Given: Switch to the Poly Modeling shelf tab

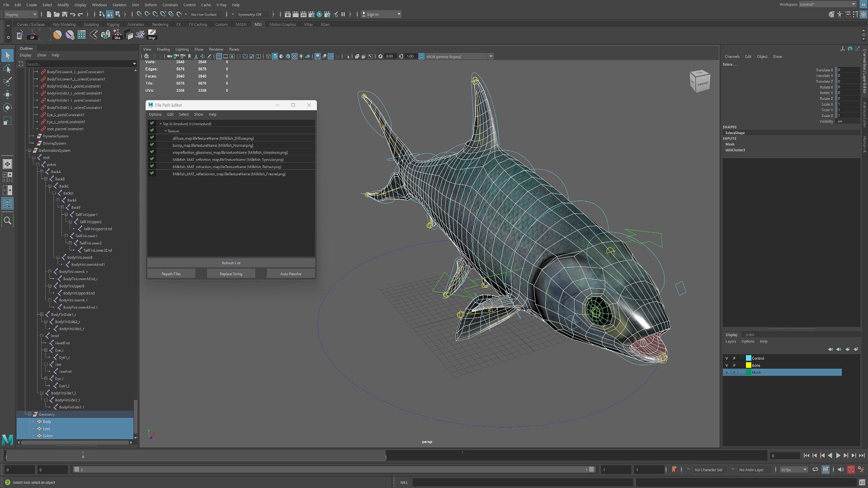Looking at the screenshot, I should pyautogui.click(x=64, y=24).
